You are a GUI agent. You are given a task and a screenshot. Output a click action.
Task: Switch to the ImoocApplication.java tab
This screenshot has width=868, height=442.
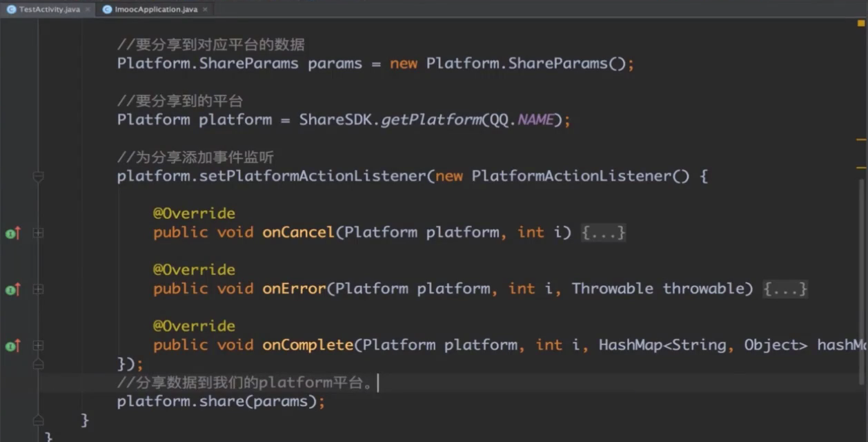coord(155,9)
